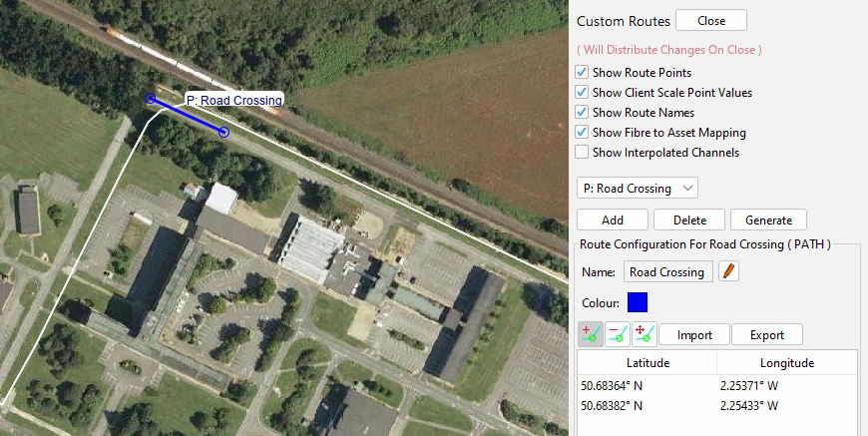Open the P: Road Crossing route dropdown
This screenshot has width=868, height=436.
(x=638, y=188)
